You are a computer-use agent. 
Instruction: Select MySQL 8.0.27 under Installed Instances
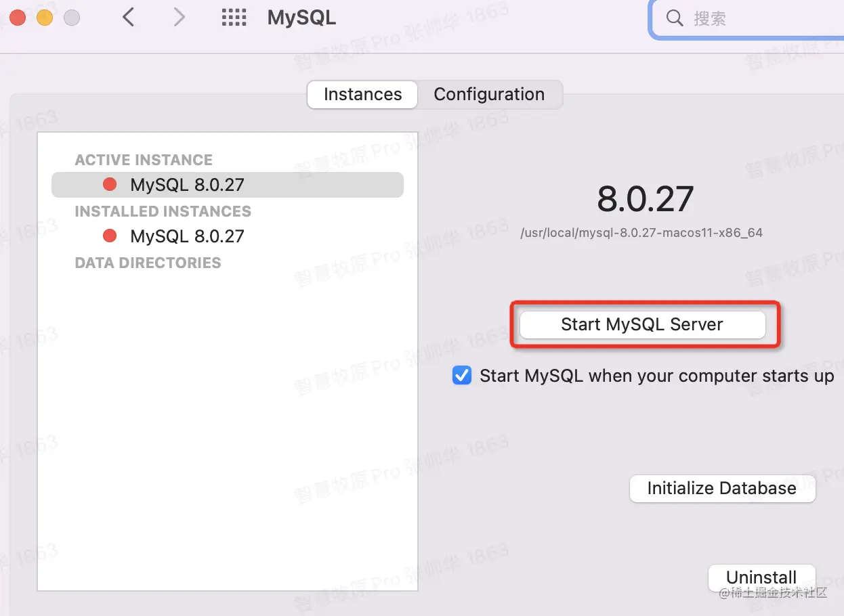pyautogui.click(x=228, y=236)
